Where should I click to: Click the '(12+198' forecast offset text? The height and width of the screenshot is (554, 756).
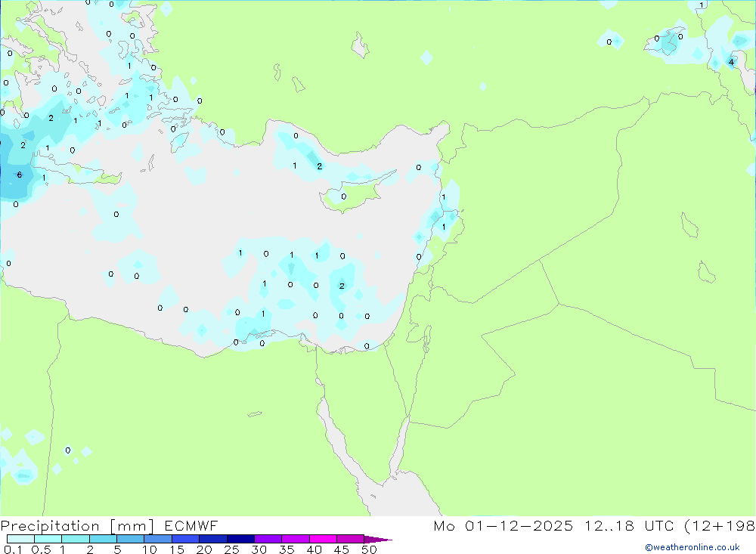pos(720,525)
